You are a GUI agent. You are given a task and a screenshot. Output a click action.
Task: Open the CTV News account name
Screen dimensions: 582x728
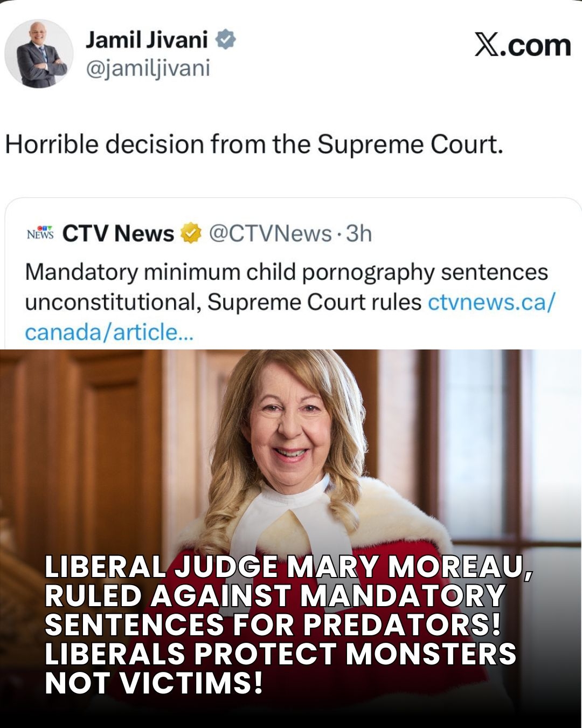tap(118, 233)
